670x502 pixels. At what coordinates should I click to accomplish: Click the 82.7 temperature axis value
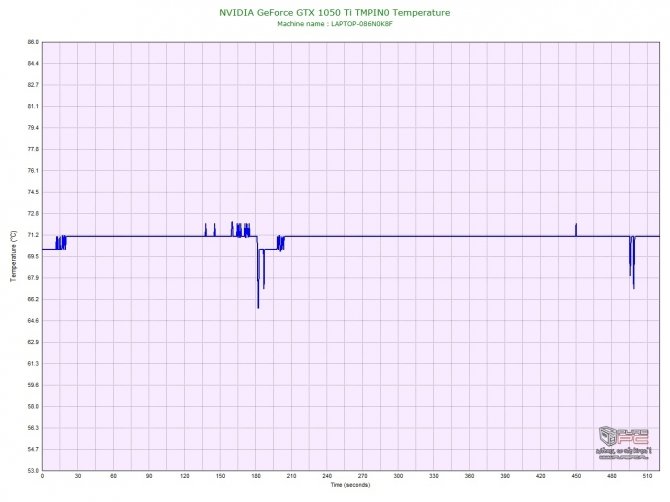tap(33, 85)
